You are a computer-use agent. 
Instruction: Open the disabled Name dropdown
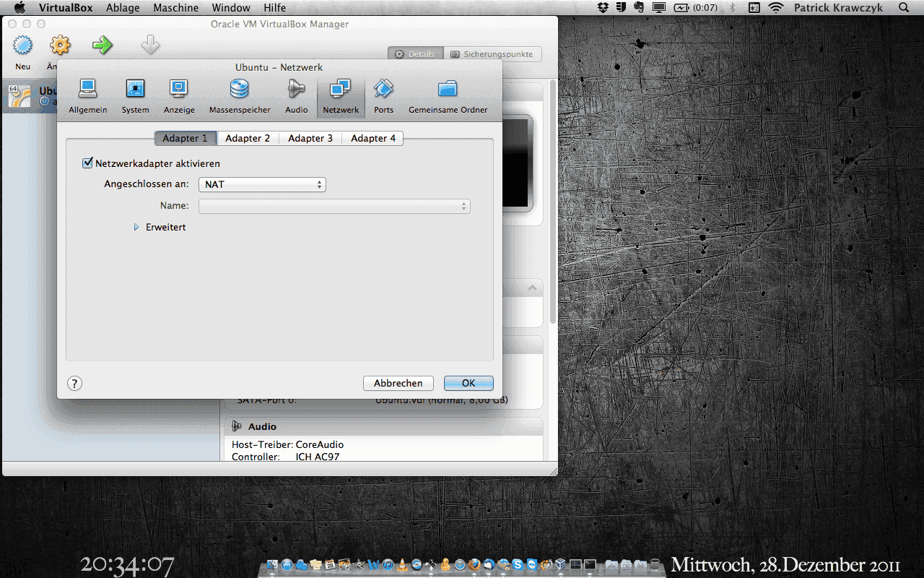[334, 206]
